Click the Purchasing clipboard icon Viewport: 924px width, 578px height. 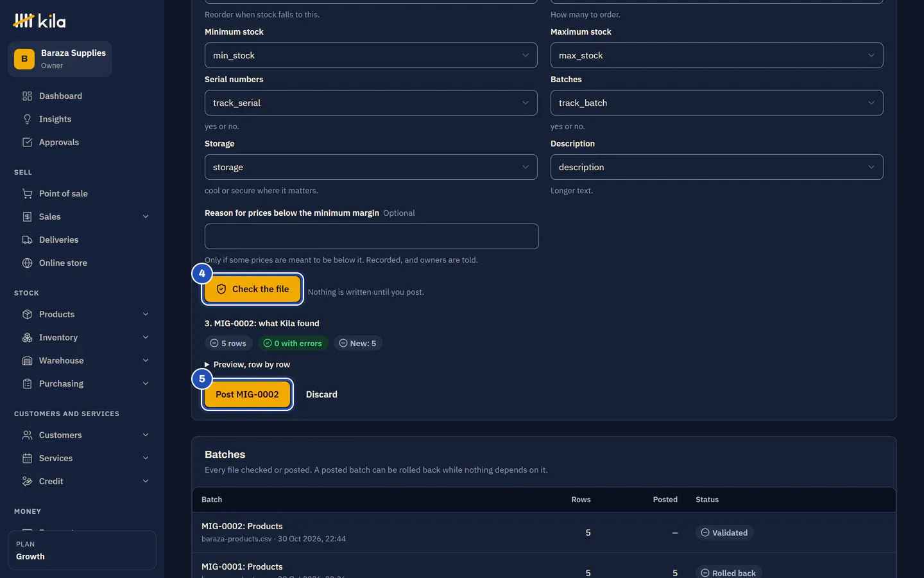[x=27, y=383]
